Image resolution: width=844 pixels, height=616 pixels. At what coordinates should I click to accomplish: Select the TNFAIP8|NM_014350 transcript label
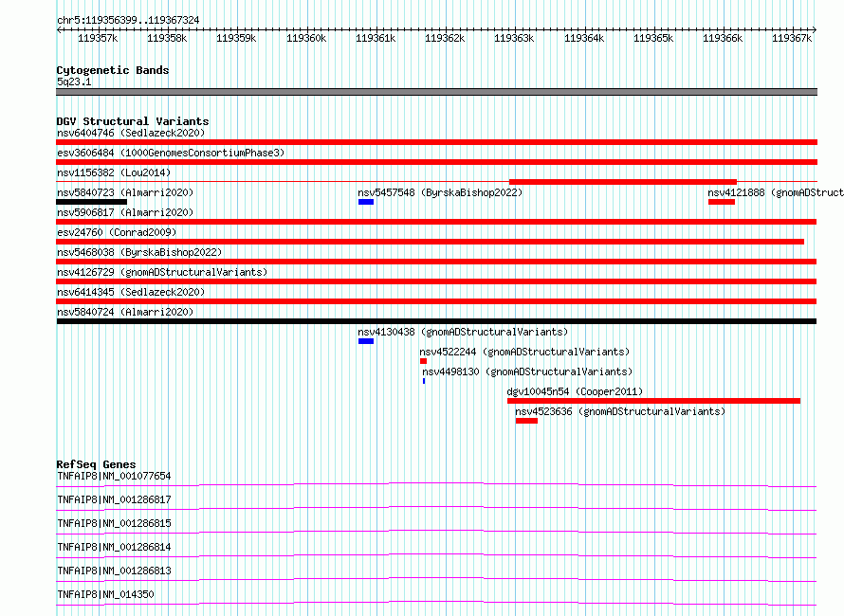pyautogui.click(x=105, y=594)
